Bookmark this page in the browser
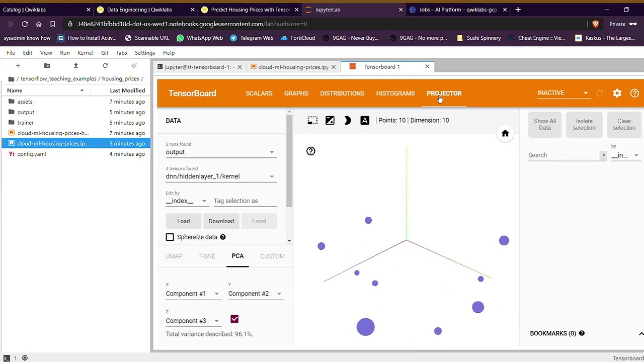 tap(52, 24)
